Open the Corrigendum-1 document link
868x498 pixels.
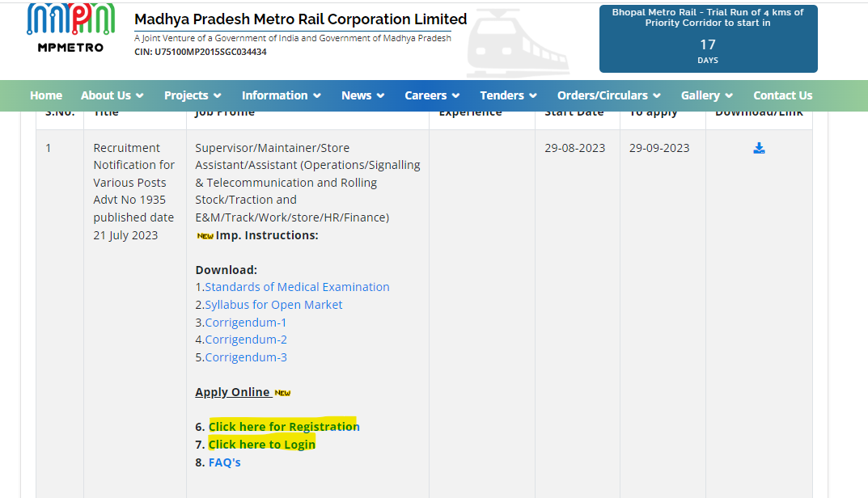tap(246, 323)
